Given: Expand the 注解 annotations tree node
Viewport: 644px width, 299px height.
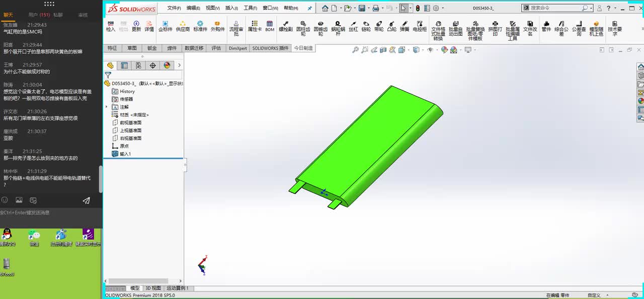Looking at the screenshot, I should 106,107.
